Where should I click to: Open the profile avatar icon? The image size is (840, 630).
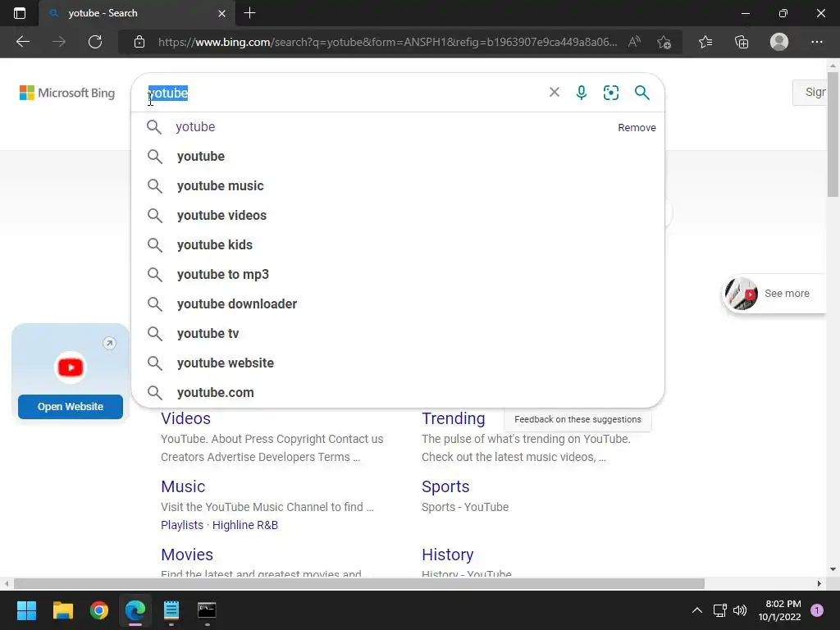[779, 42]
